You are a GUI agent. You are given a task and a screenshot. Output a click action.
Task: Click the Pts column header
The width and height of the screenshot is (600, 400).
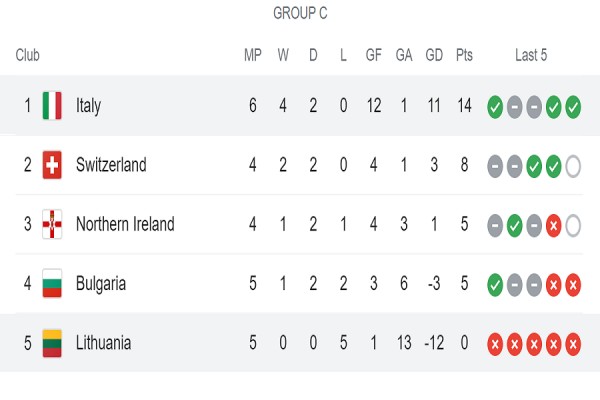click(464, 55)
